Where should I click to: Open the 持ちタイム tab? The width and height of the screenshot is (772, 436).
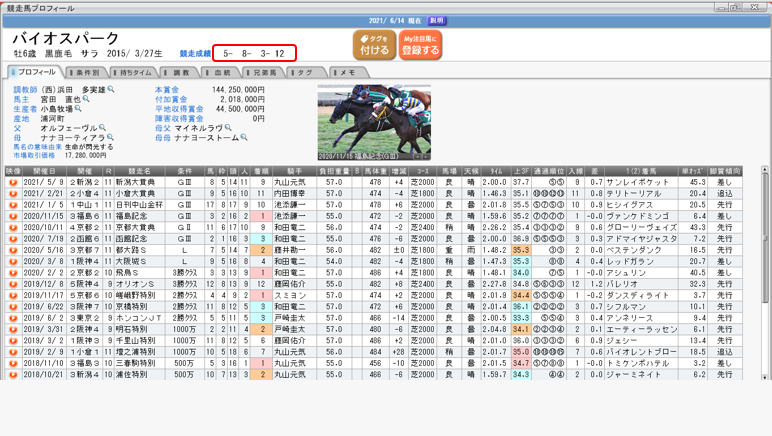coord(134,73)
